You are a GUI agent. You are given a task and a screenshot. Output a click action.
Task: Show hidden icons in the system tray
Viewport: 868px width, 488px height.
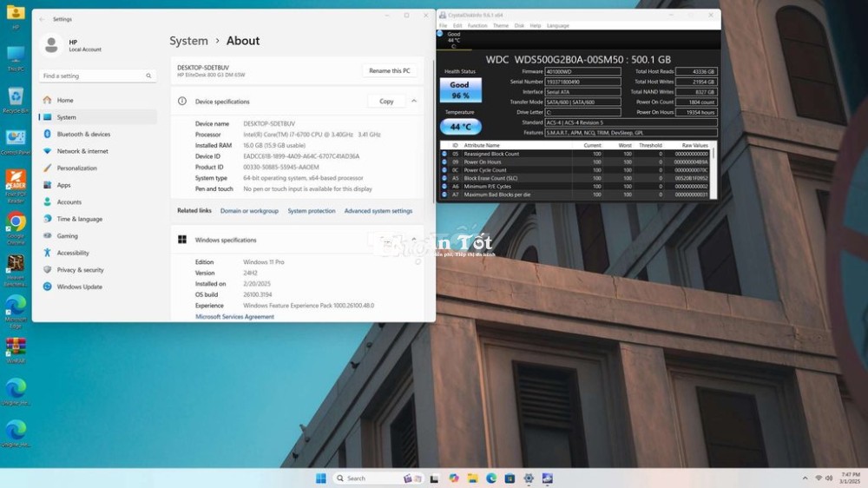point(805,478)
